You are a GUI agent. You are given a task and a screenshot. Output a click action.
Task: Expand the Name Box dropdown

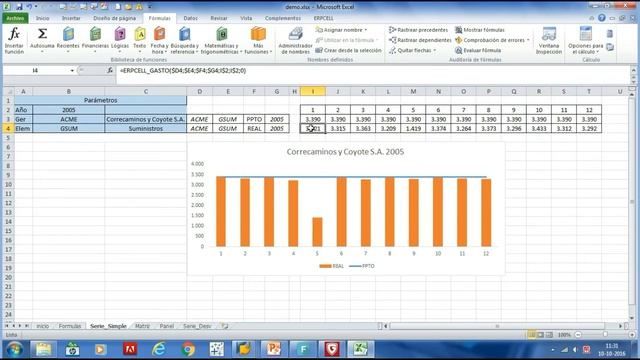point(72,71)
